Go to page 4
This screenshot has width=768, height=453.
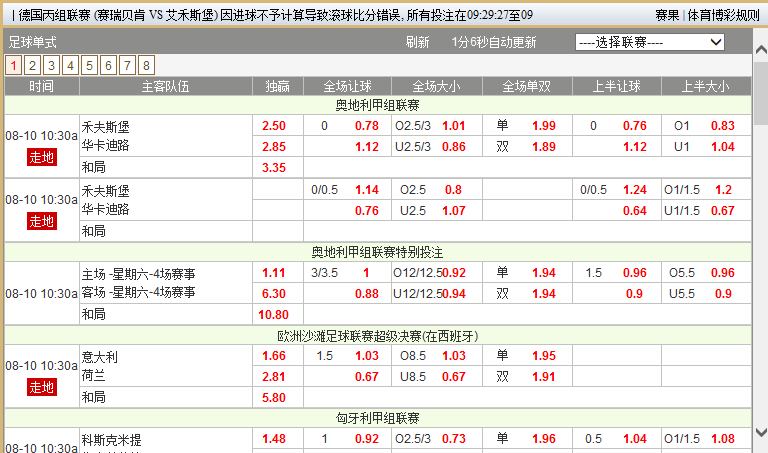pyautogui.click(x=71, y=65)
